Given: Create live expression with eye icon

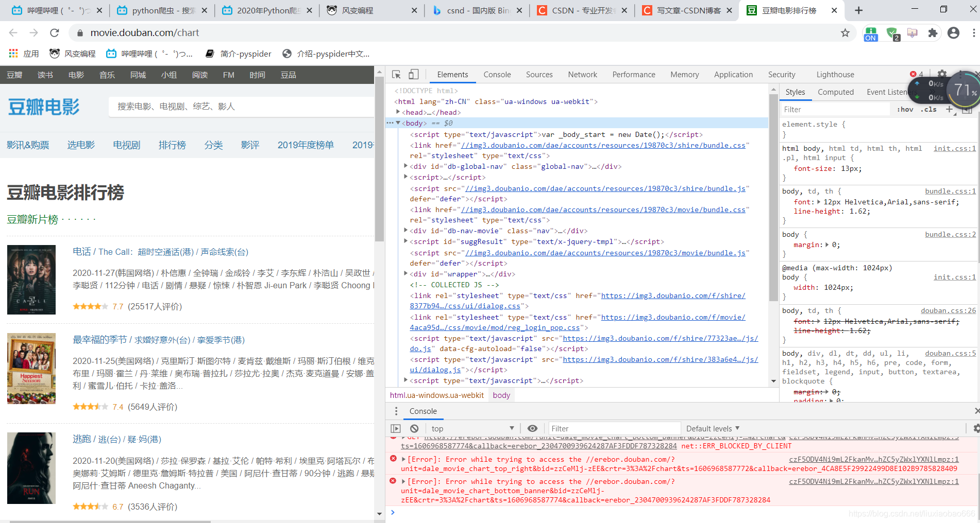Looking at the screenshot, I should click(532, 428).
